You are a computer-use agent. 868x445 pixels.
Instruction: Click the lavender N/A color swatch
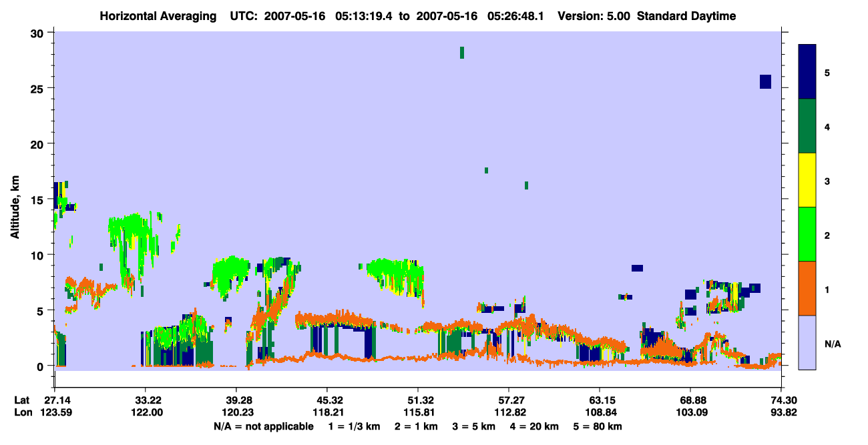(x=807, y=342)
